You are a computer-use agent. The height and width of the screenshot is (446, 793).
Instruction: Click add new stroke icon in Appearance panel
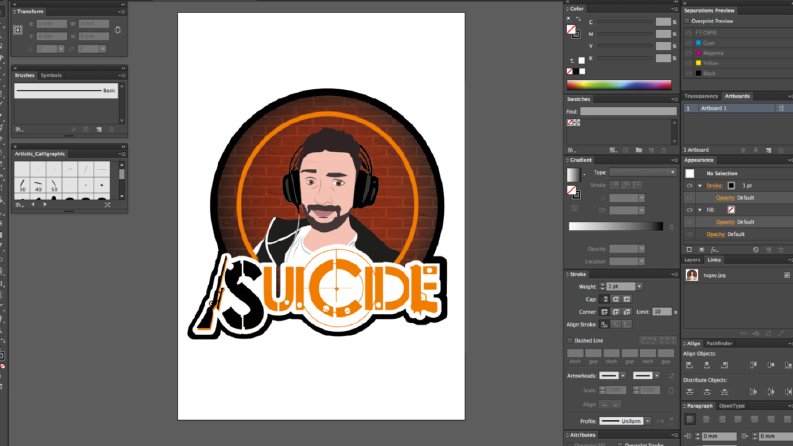tap(689, 250)
